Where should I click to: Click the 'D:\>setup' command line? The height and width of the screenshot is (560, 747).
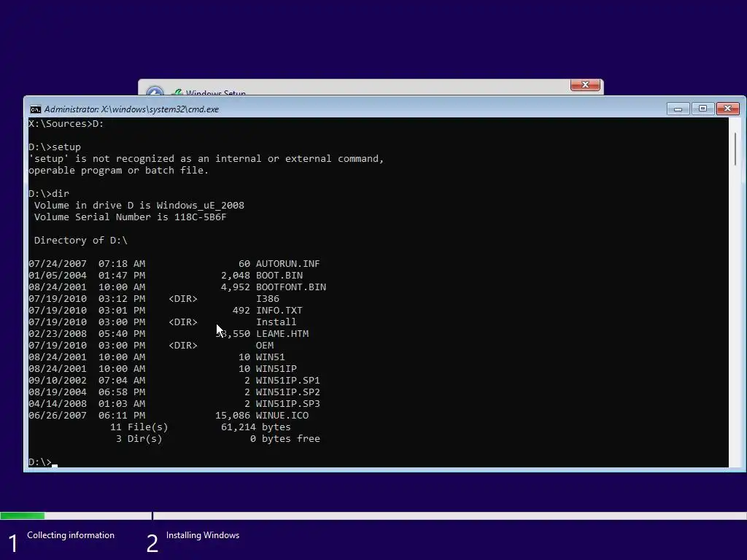[55, 147]
